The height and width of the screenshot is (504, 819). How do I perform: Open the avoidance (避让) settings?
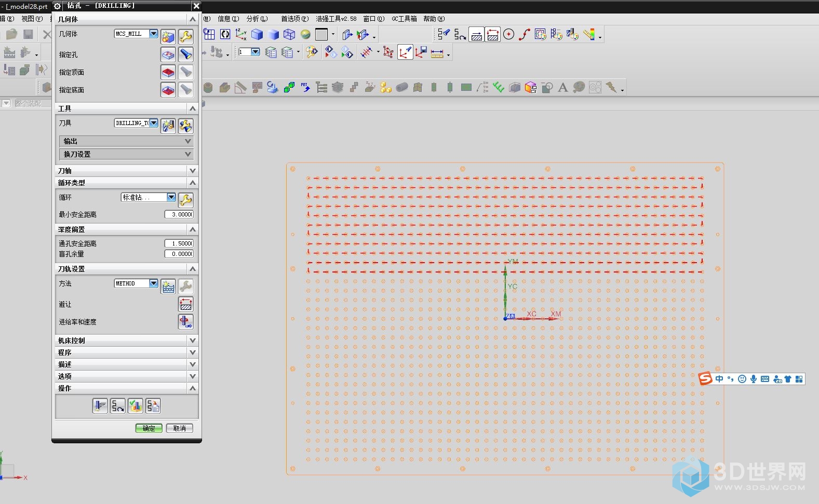(185, 304)
